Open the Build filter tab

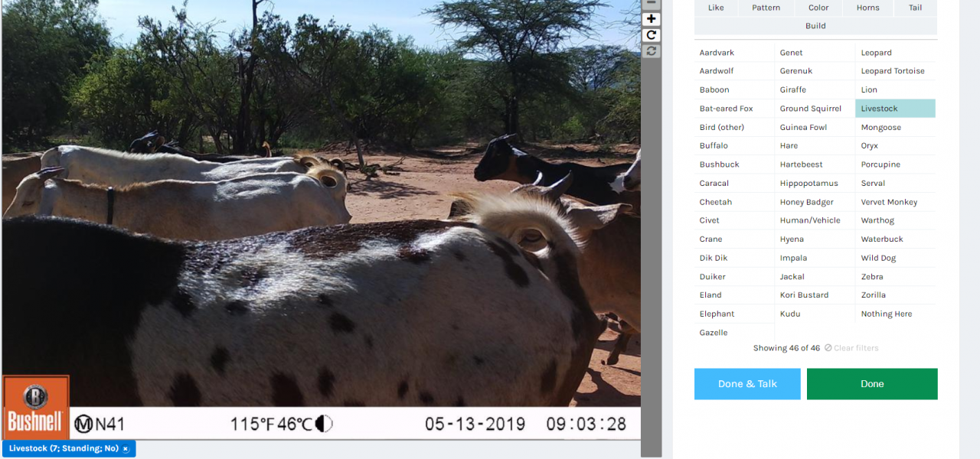click(815, 26)
